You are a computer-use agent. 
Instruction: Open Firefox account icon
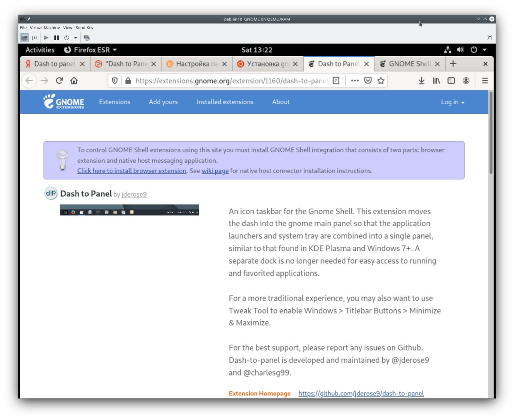coord(466,81)
